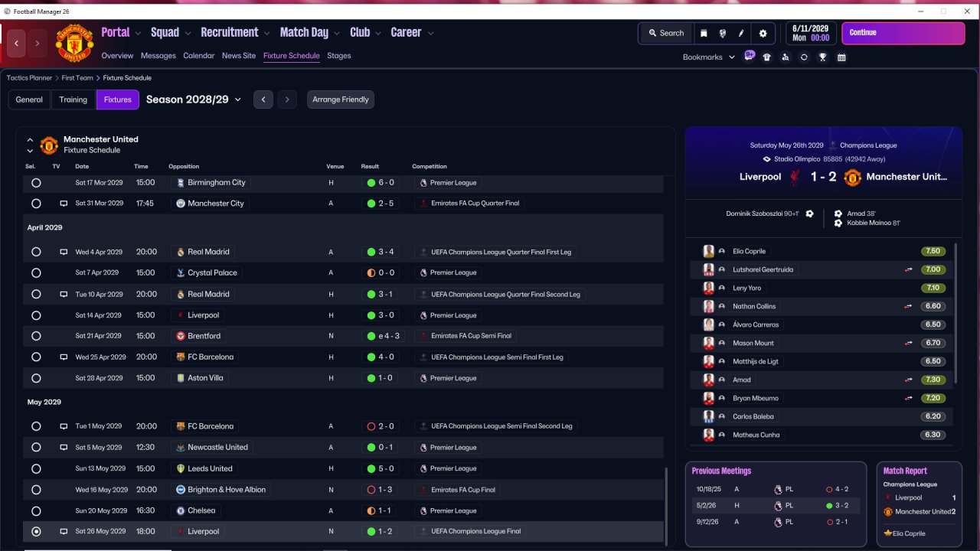Open the player search scouting shortcut icon

786,57
